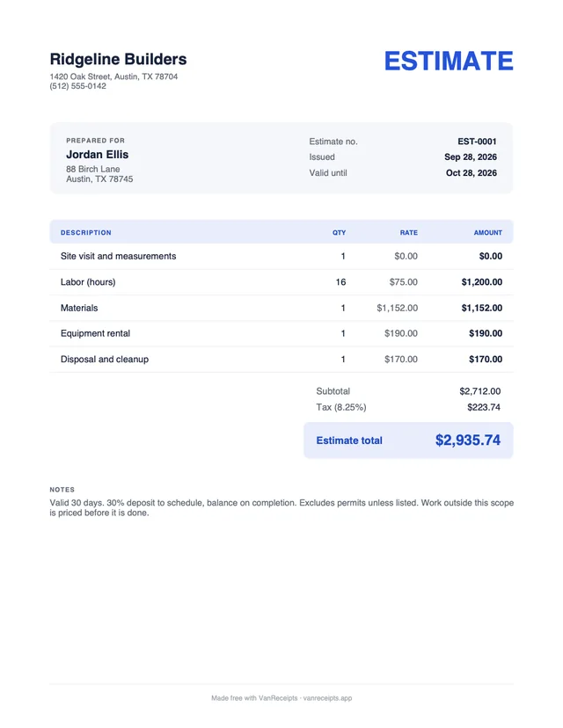Click the QTY column header
Image resolution: width=563 pixels, height=728 pixels.
(339, 233)
